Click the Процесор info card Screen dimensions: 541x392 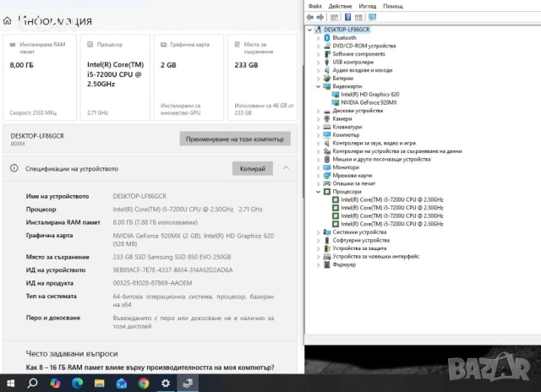pyautogui.click(x=115, y=77)
